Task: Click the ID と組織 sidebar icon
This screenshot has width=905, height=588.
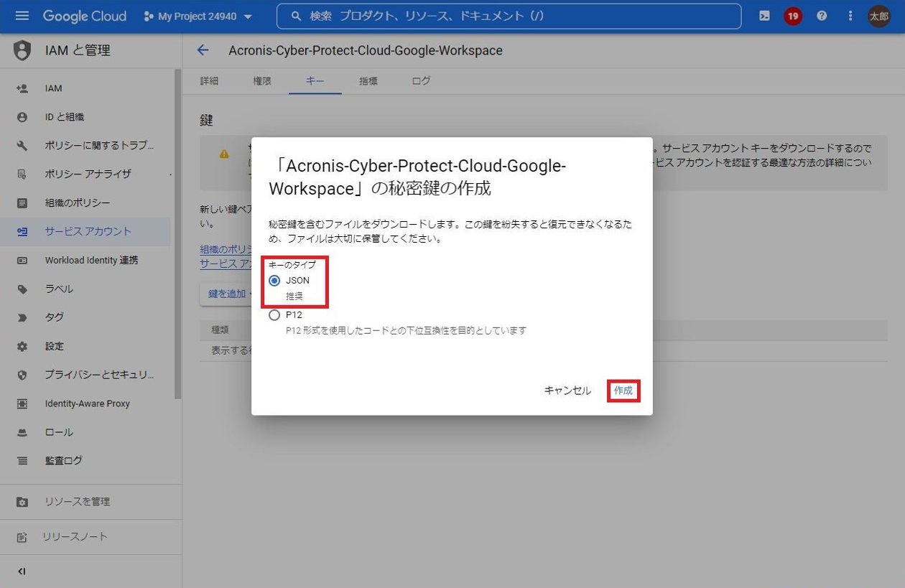Action: tap(22, 117)
